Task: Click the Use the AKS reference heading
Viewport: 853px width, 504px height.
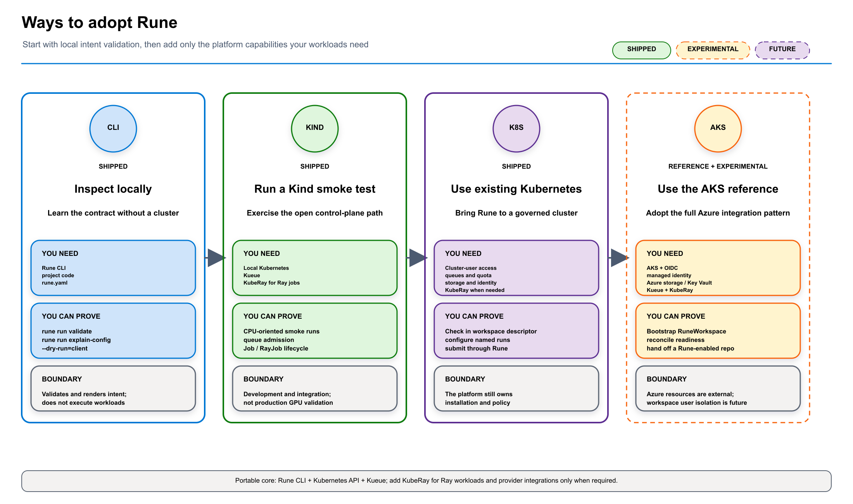Action: tap(718, 189)
